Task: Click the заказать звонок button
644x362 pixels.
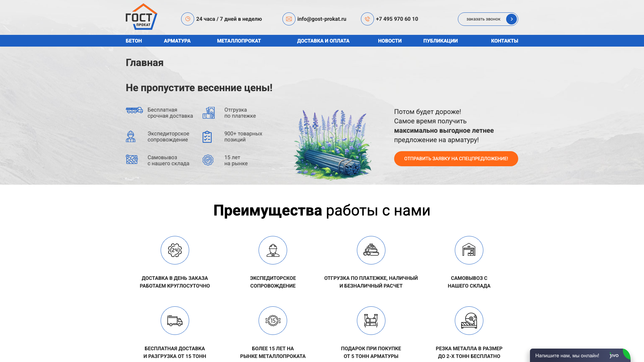Action: pos(488,19)
